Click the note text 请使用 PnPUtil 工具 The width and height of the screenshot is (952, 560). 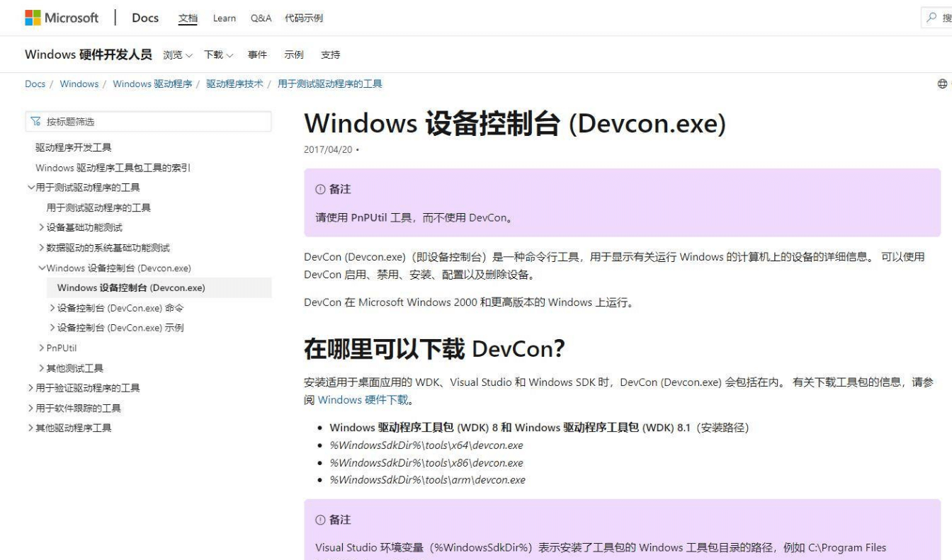click(x=414, y=218)
